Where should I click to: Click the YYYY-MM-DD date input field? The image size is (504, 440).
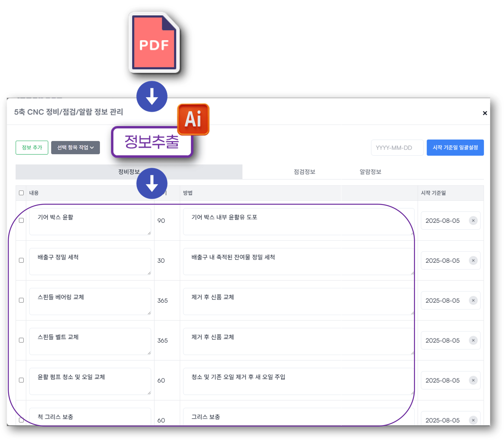397,148
